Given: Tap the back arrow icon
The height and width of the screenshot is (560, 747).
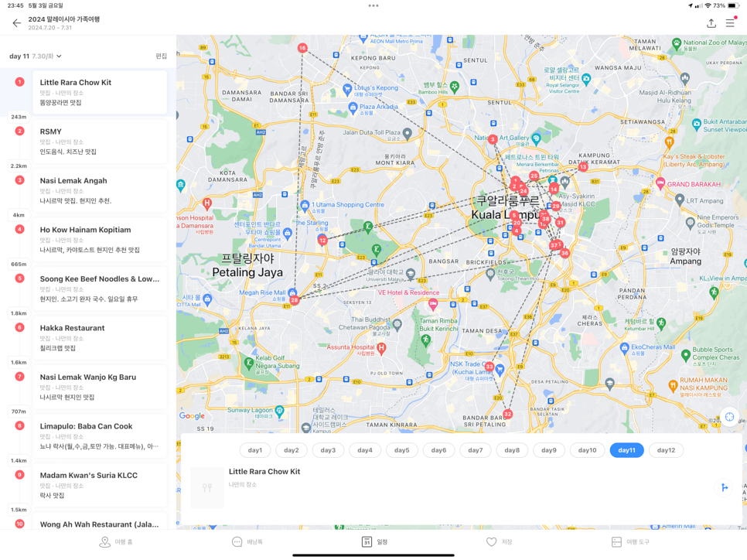Looking at the screenshot, I should point(17,23).
